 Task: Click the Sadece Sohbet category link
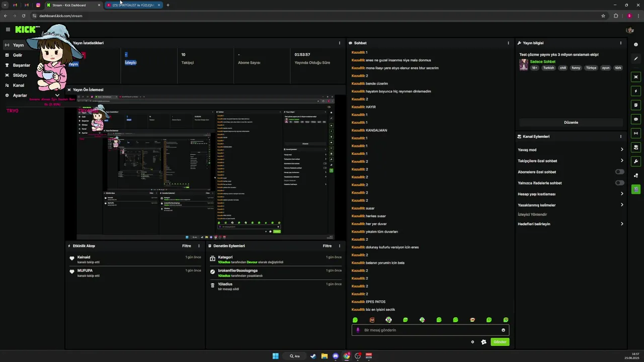click(x=542, y=61)
